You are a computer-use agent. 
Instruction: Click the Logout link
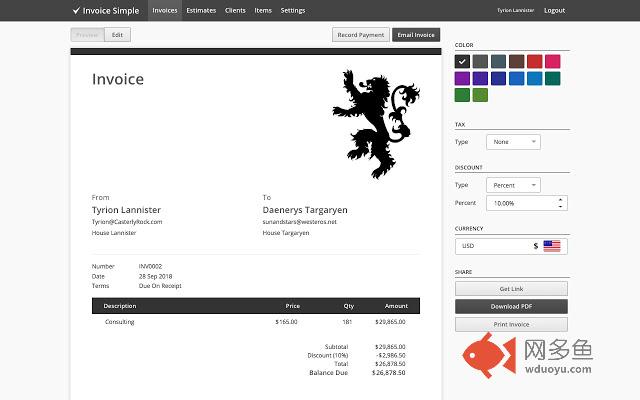[554, 10]
